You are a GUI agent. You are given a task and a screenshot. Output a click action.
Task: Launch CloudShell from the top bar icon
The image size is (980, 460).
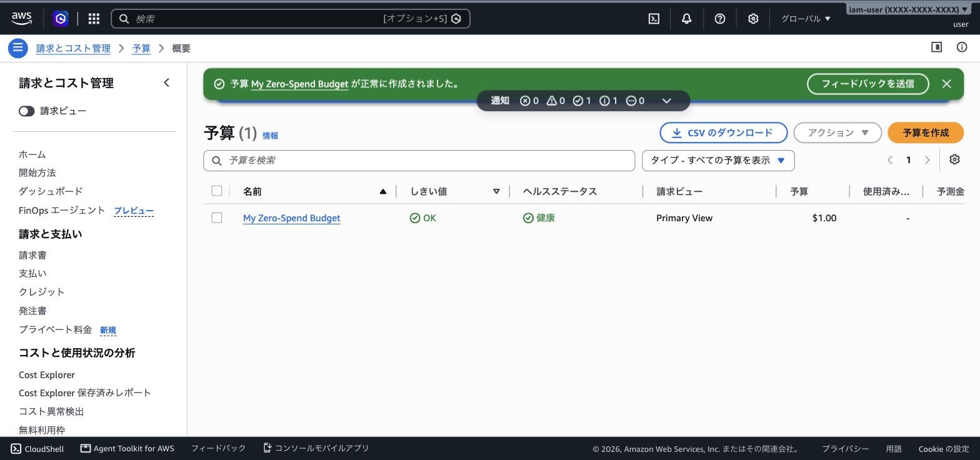pyautogui.click(x=654, y=19)
